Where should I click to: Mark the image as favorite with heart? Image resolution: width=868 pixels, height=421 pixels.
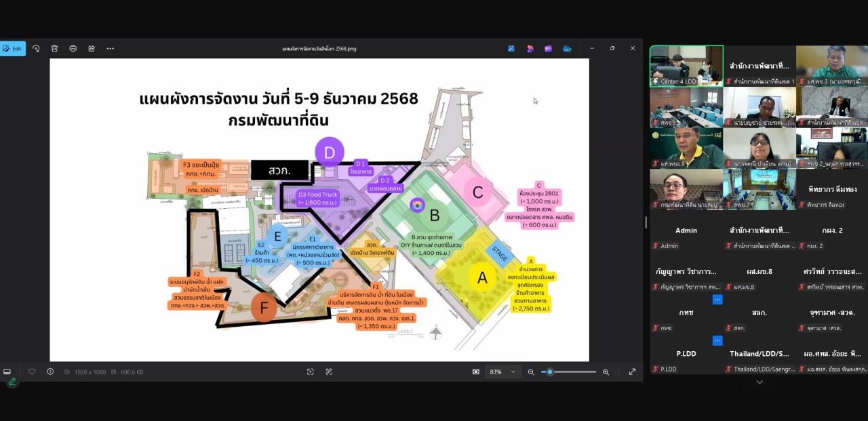32,372
